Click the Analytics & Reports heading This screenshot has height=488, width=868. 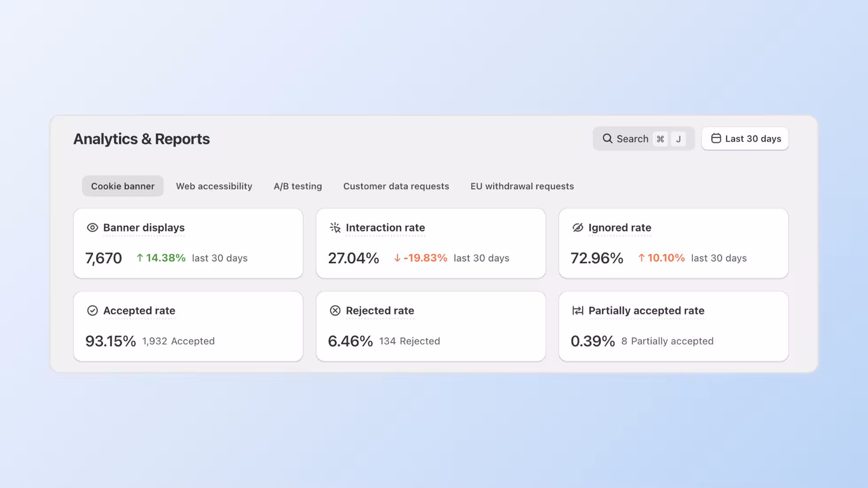(141, 139)
